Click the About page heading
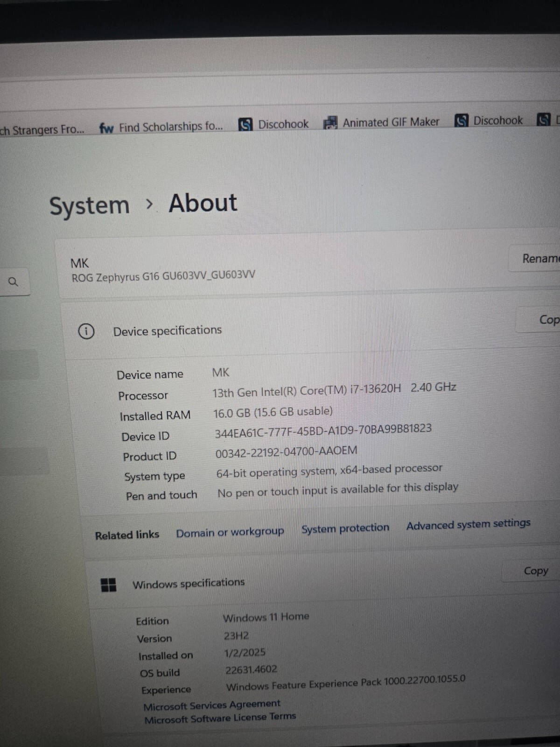 pyautogui.click(x=203, y=204)
